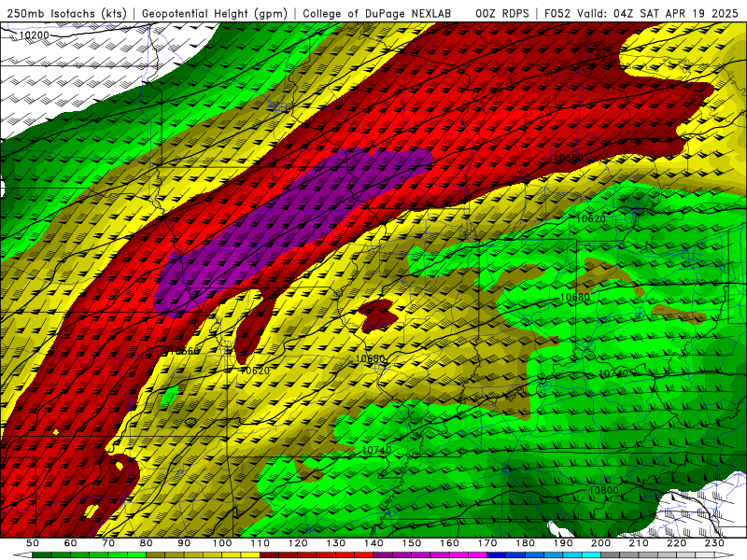Click the color scale value 190
The height and width of the screenshot is (560, 747).
(x=563, y=543)
